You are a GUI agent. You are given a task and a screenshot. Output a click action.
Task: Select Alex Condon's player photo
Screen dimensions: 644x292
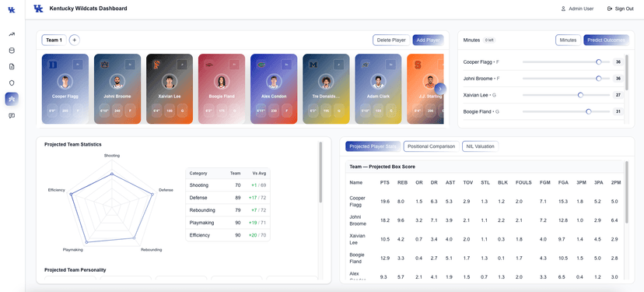click(274, 82)
